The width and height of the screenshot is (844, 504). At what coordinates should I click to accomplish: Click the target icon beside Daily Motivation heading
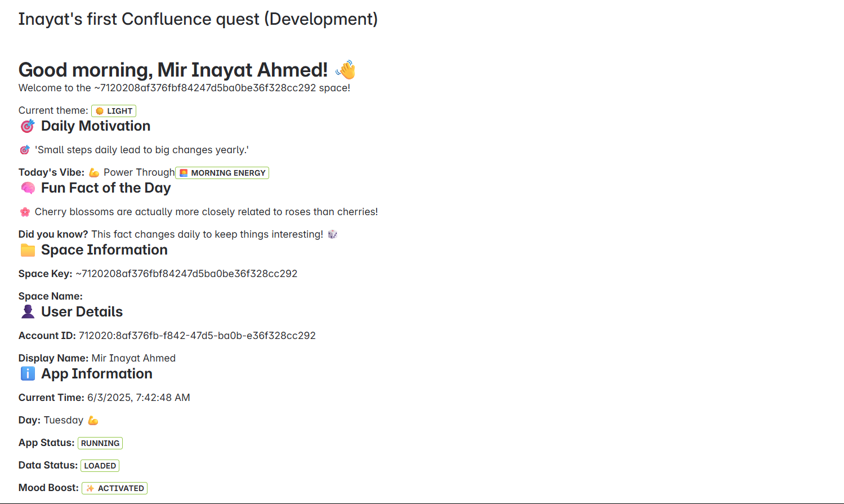point(28,126)
